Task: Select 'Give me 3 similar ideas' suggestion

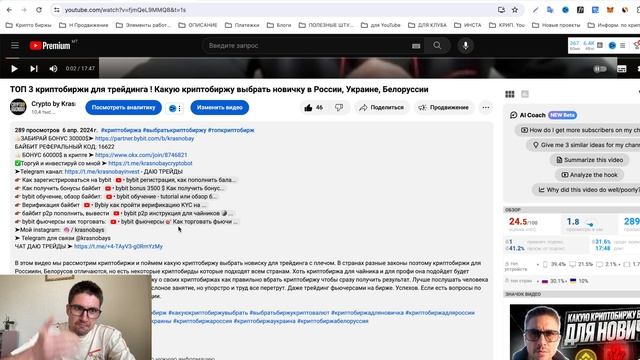Action: (584, 145)
